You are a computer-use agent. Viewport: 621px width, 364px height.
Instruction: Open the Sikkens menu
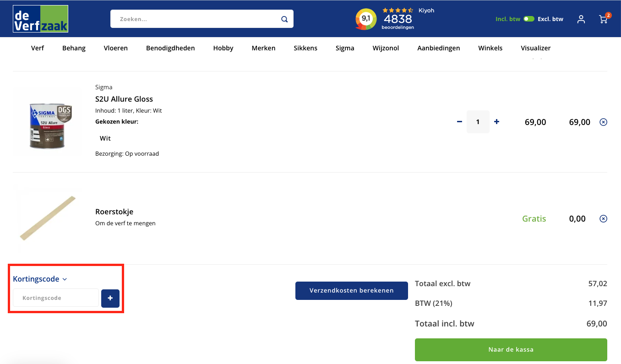click(305, 48)
